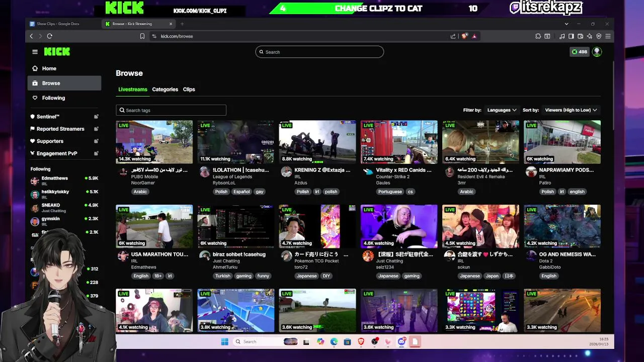Open Engagement PvP in the sidebar
Screen dimensions: 644x362
(x=64, y=153)
